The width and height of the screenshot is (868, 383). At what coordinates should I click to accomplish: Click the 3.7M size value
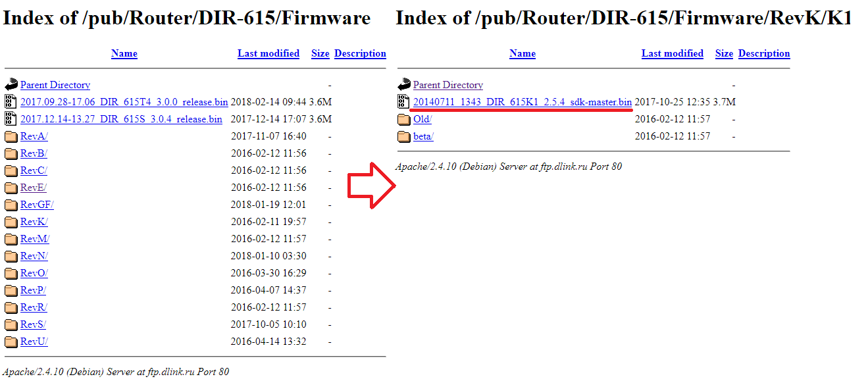(x=725, y=102)
